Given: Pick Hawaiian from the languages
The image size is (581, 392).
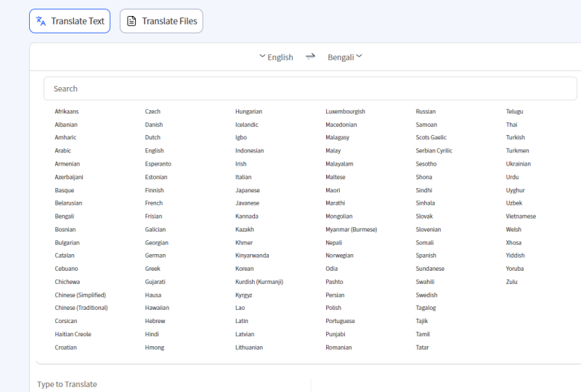Looking at the screenshot, I should coord(157,309).
